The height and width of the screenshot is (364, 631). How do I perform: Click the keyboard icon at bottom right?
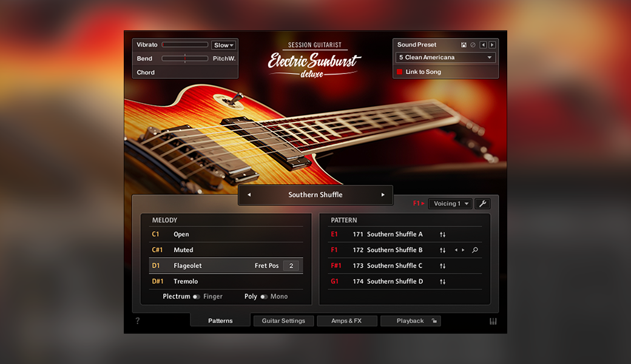point(493,321)
